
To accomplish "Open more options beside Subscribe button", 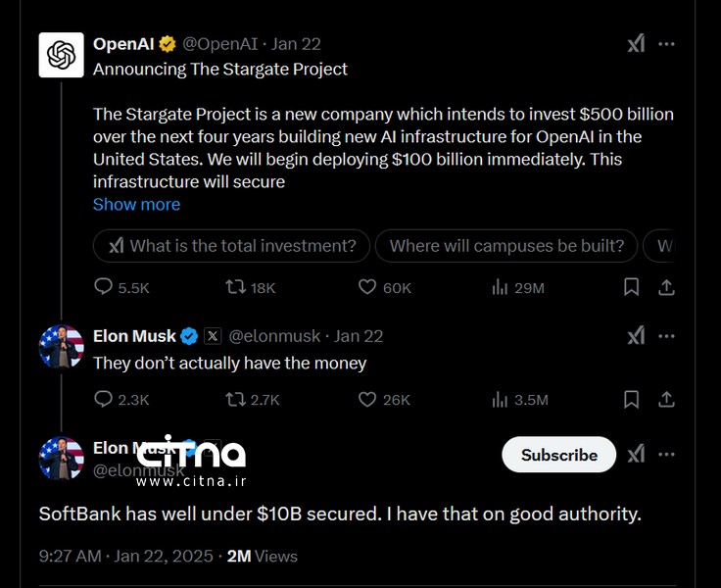I will 666,454.
